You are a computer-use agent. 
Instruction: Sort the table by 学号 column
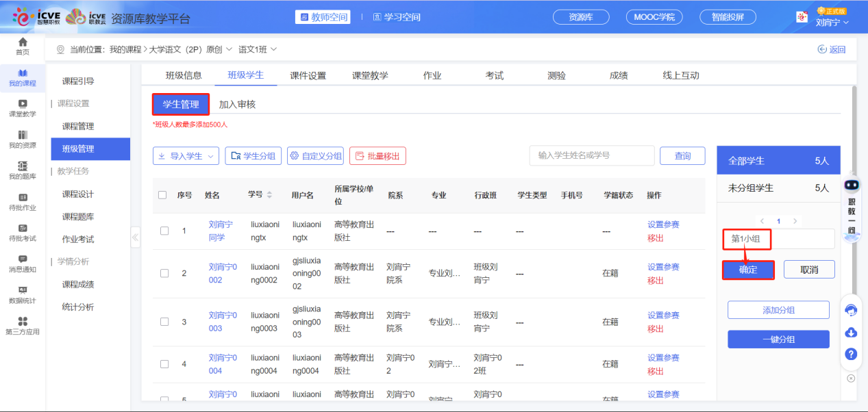pyautogui.click(x=269, y=195)
